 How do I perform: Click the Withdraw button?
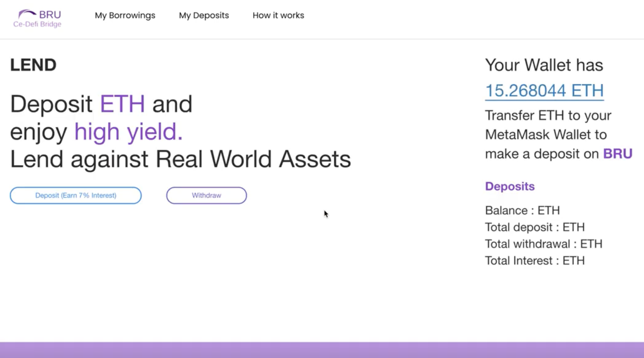(206, 195)
